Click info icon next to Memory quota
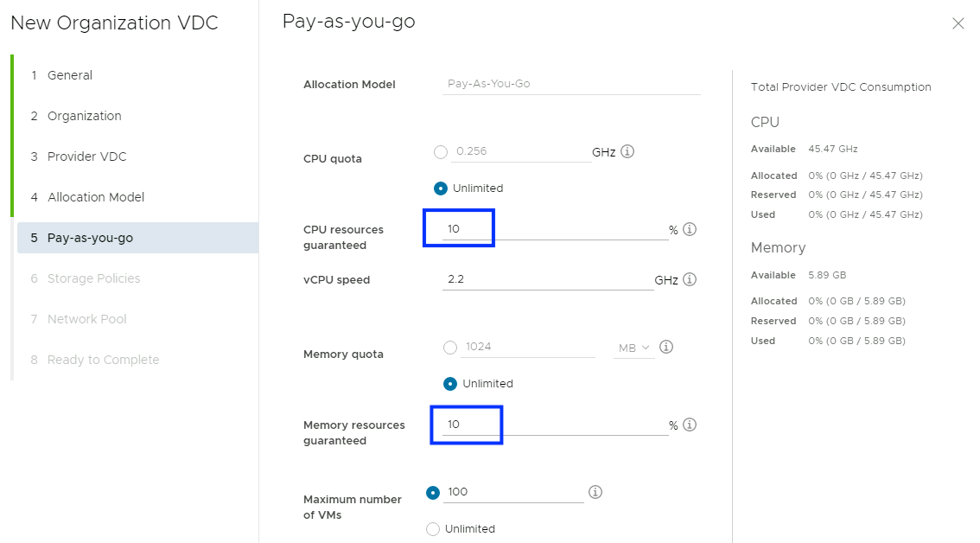This screenshot has width=980, height=543. pyautogui.click(x=666, y=347)
